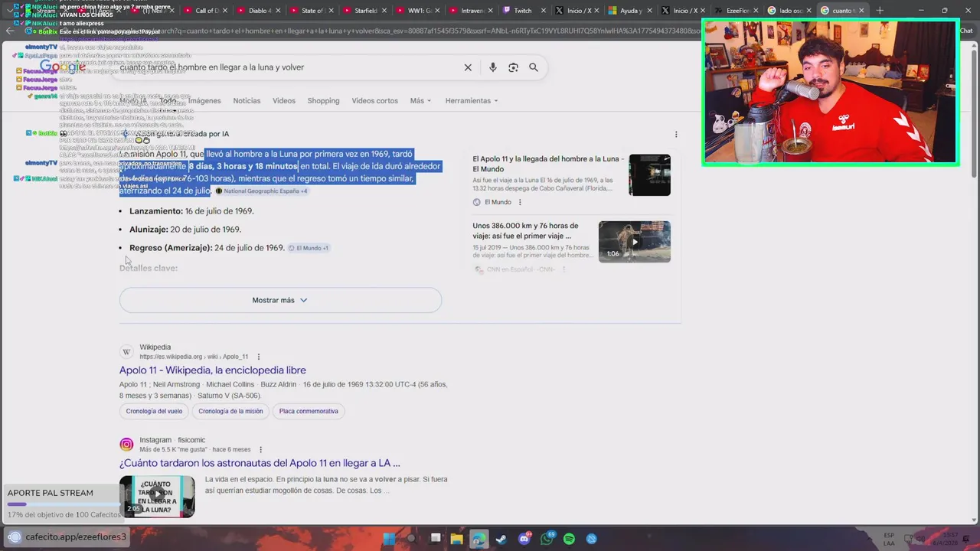This screenshot has width=980, height=551.
Task: Switch to the Twitch browser tab
Action: tap(523, 11)
